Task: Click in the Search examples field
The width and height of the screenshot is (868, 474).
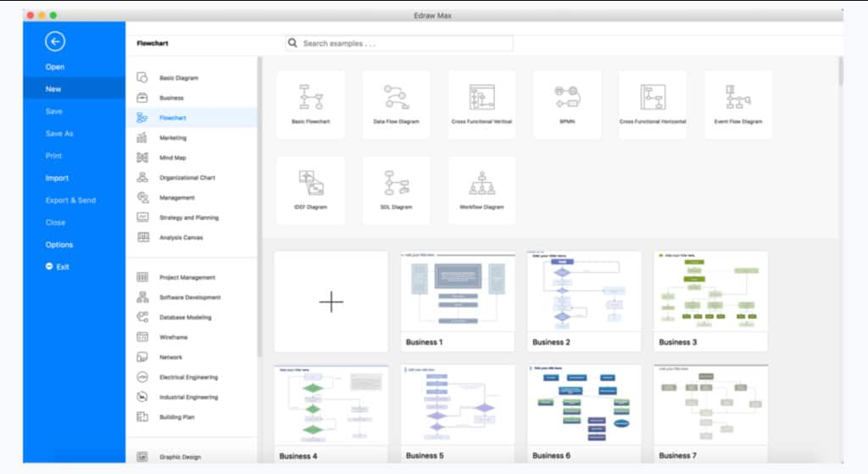Action: [x=399, y=43]
